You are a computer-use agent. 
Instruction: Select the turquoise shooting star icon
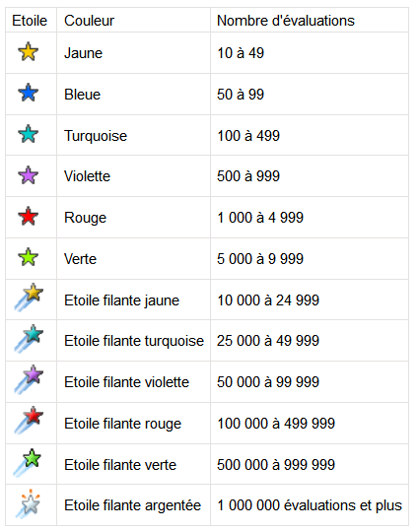tap(29, 339)
